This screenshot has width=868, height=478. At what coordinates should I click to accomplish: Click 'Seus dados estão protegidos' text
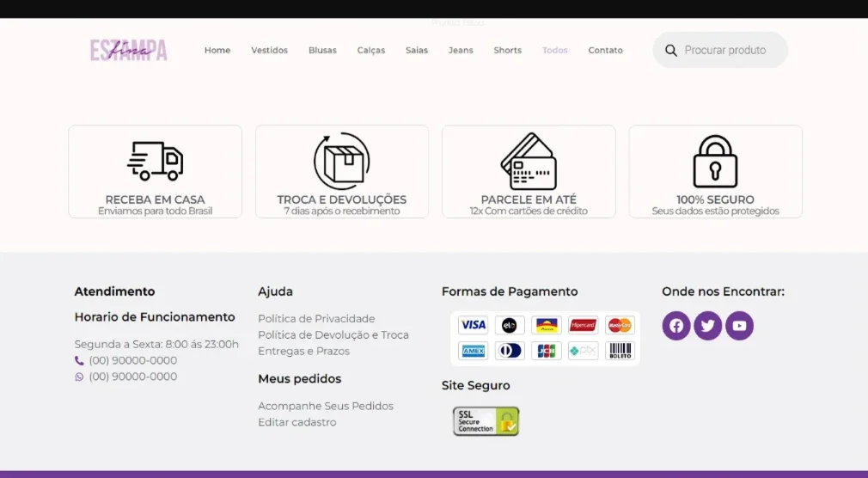pyautogui.click(x=715, y=211)
